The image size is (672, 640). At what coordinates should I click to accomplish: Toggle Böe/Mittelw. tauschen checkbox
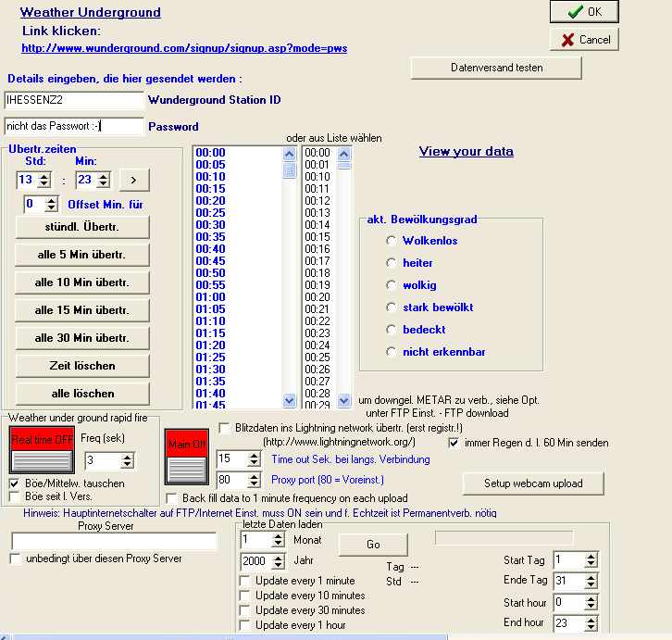tap(15, 483)
